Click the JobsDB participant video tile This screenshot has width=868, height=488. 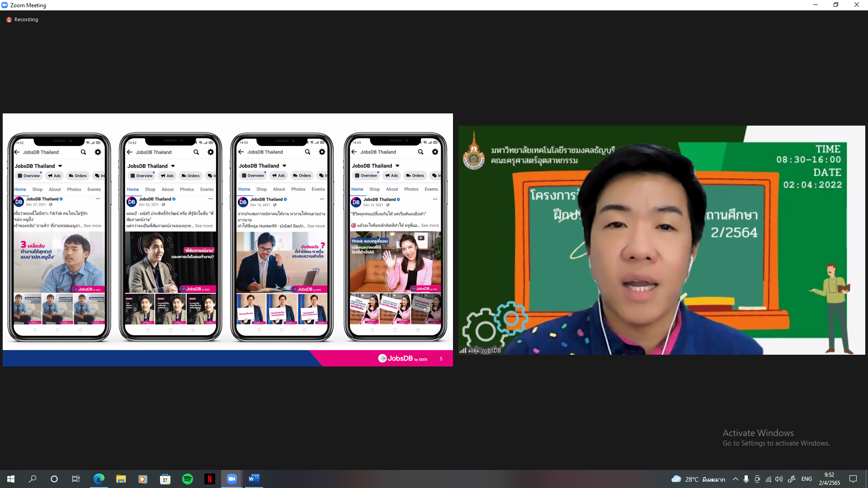pos(661,240)
